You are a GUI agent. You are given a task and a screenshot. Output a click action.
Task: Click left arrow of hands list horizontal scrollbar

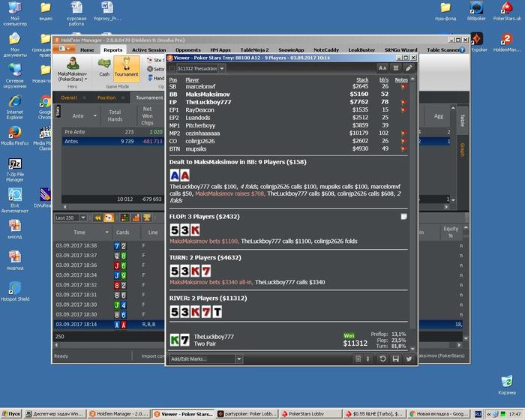tap(56, 345)
